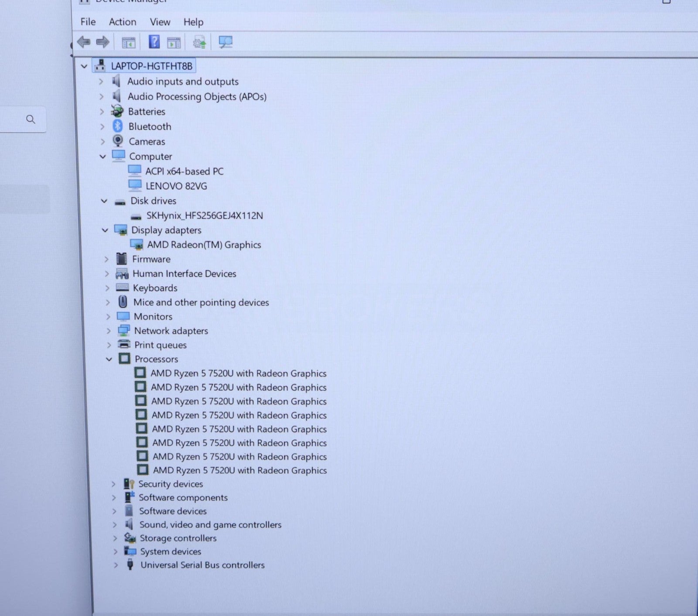Select the LENOVO 82VG computer entry
The width and height of the screenshot is (698, 616).
176,186
